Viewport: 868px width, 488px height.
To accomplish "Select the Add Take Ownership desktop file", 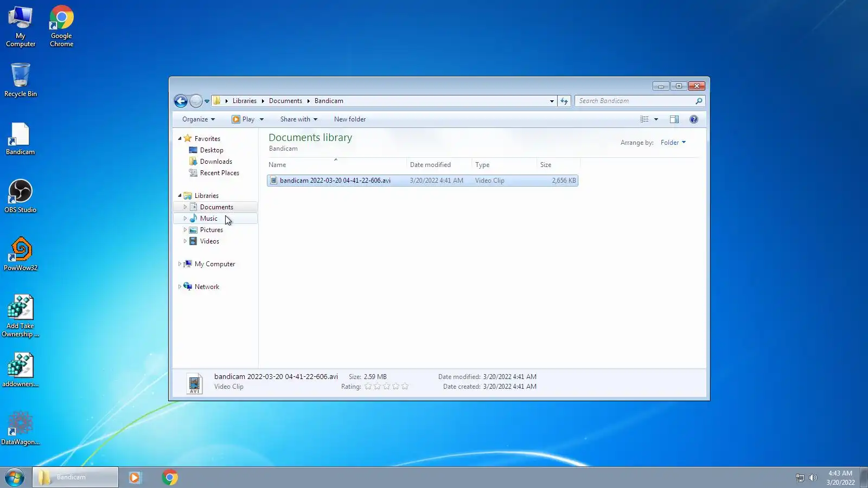I will coord(21,316).
